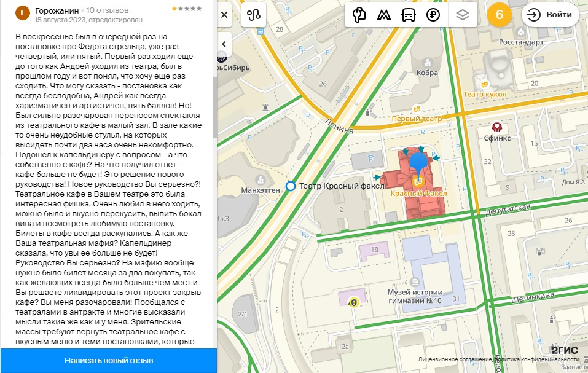Open the route planner icon
This screenshot has width=588, height=373.
click(254, 15)
